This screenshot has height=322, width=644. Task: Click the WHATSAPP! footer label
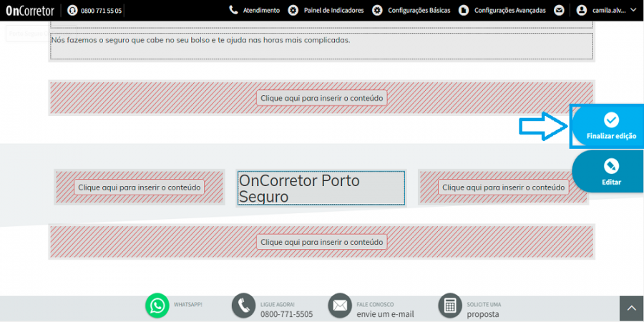click(188, 305)
